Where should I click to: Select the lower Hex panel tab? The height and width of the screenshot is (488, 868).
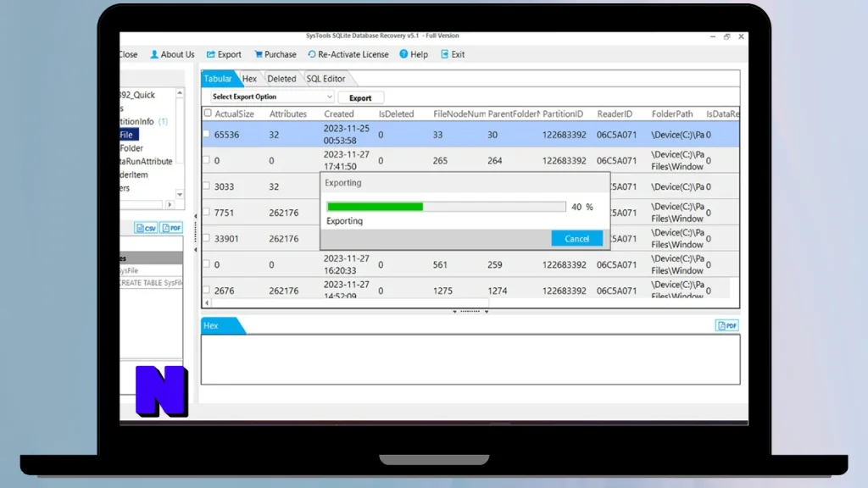(219, 325)
